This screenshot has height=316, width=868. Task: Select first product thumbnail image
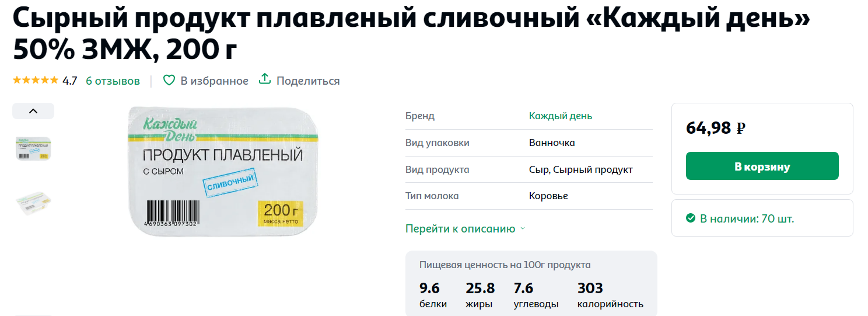33,148
